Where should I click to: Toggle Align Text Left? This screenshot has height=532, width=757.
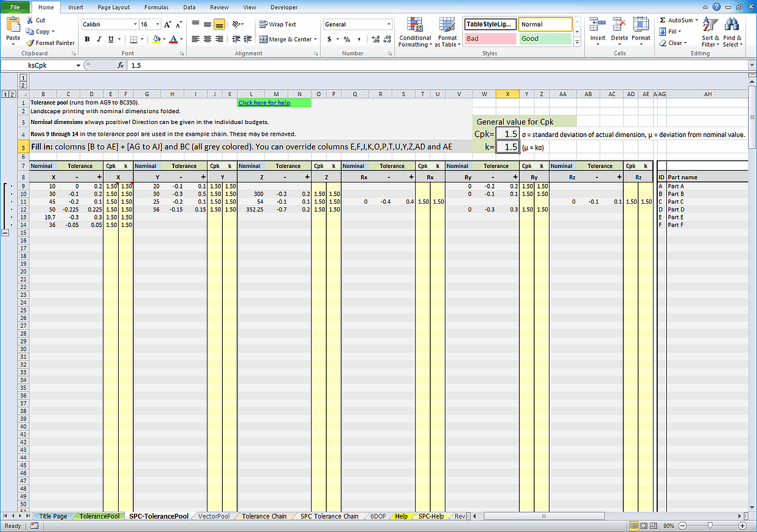tap(195, 39)
